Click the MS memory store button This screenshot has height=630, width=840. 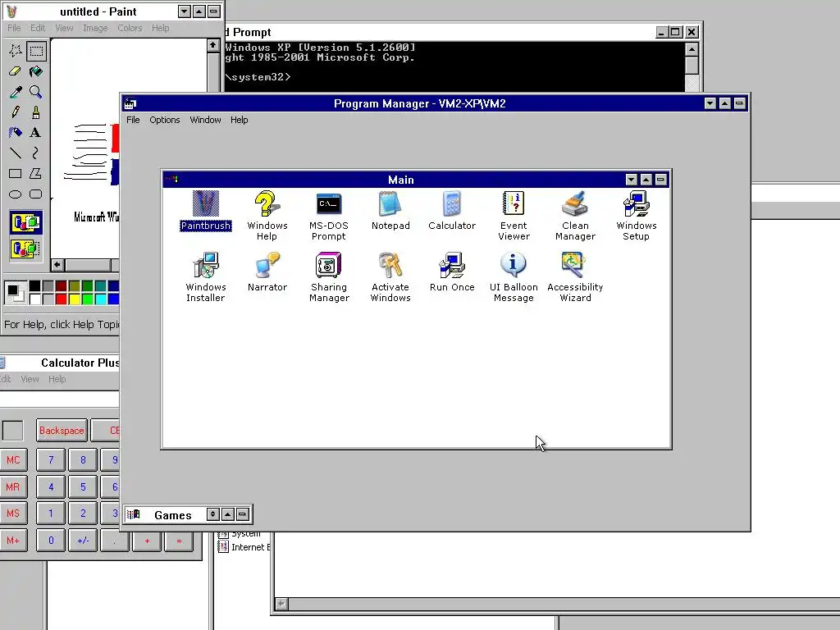pyautogui.click(x=13, y=514)
